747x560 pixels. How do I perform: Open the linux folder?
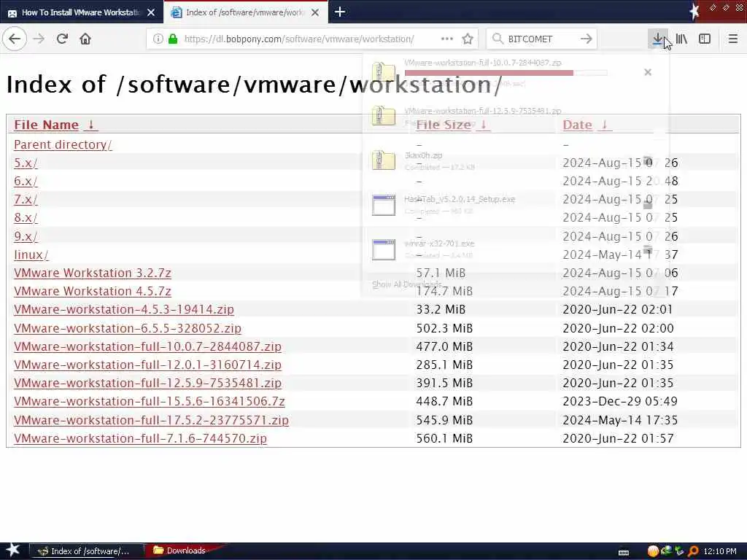coord(31,254)
